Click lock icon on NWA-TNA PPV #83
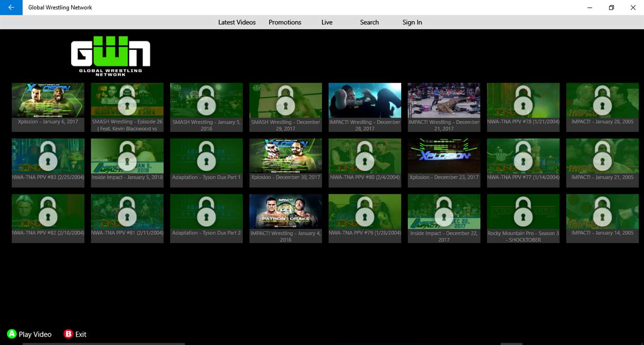The image size is (644, 345). (x=48, y=155)
